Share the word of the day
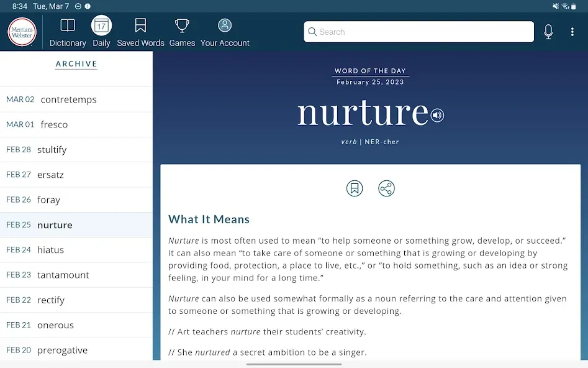588x368 pixels. (x=386, y=188)
